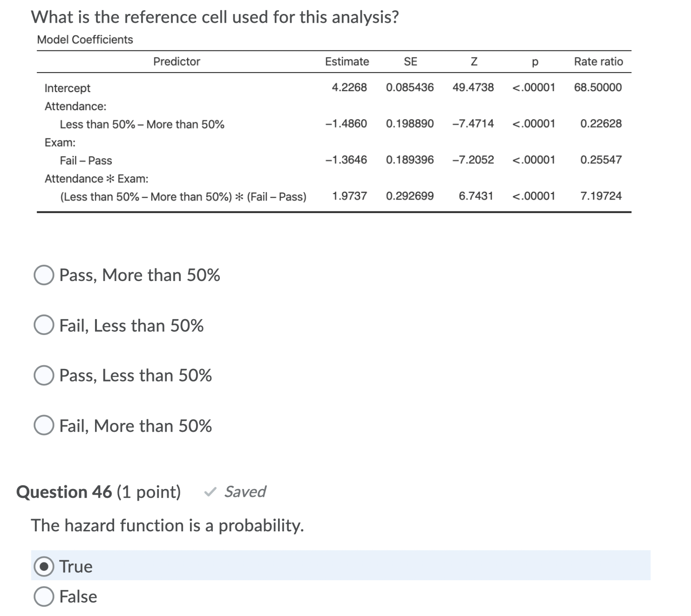This screenshot has height=616, width=691.
Task: Click the Intercept row label
Action: [67, 88]
